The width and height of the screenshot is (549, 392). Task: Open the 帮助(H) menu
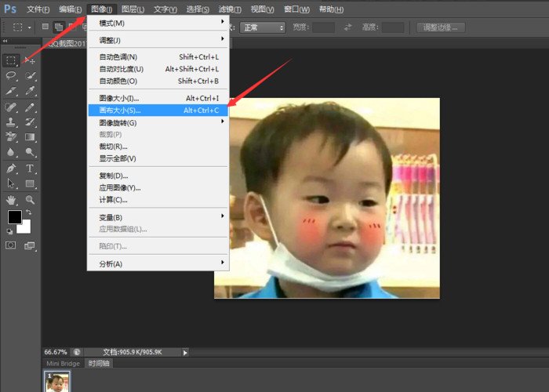click(331, 9)
